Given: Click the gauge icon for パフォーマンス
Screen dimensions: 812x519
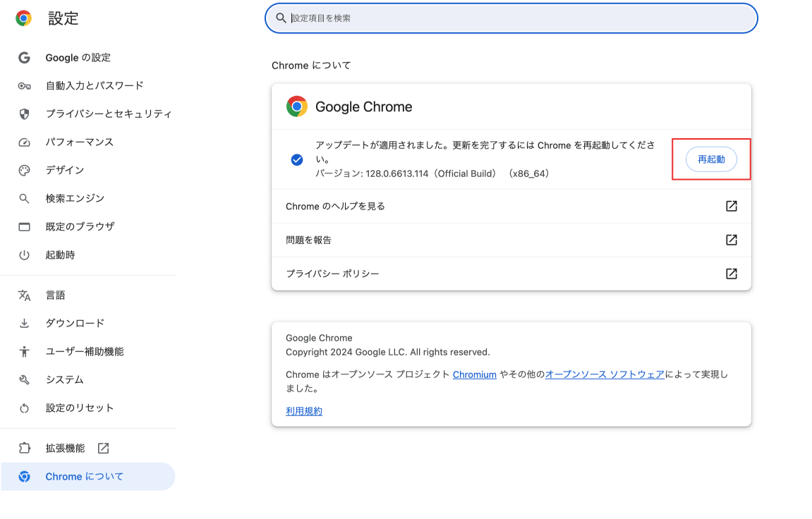Looking at the screenshot, I should pos(24,142).
